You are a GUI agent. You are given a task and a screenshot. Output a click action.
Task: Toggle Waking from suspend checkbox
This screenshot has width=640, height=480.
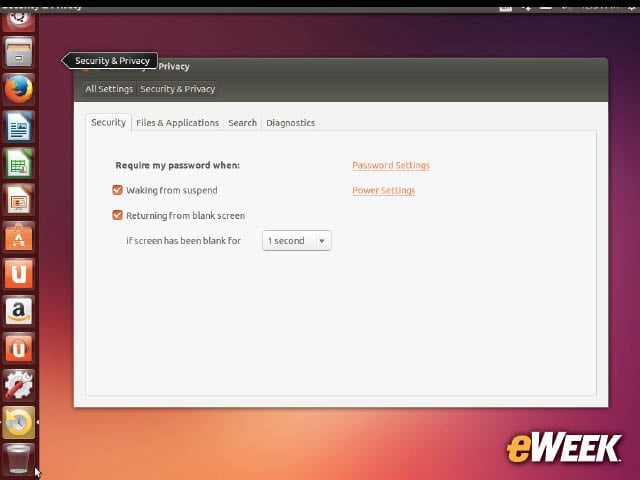(x=117, y=190)
